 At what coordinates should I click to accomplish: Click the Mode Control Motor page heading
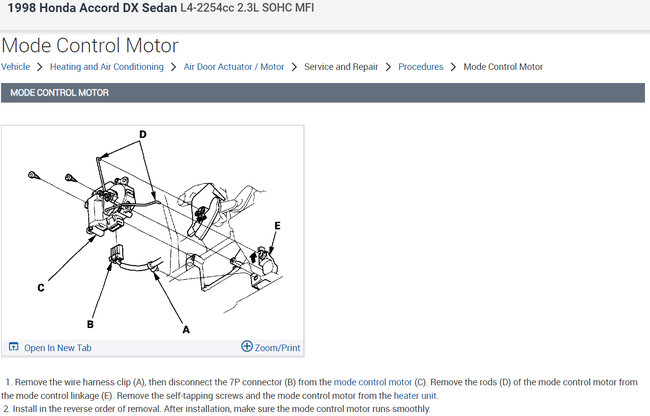(90, 45)
